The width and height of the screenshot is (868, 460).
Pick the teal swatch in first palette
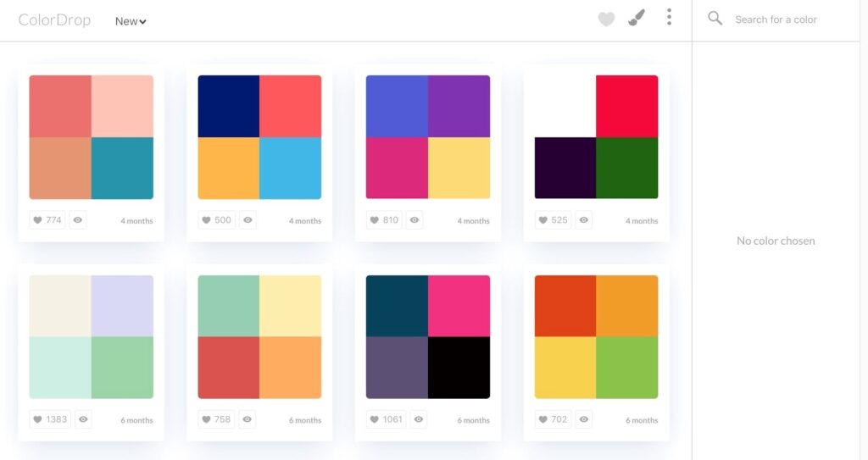coord(122,169)
